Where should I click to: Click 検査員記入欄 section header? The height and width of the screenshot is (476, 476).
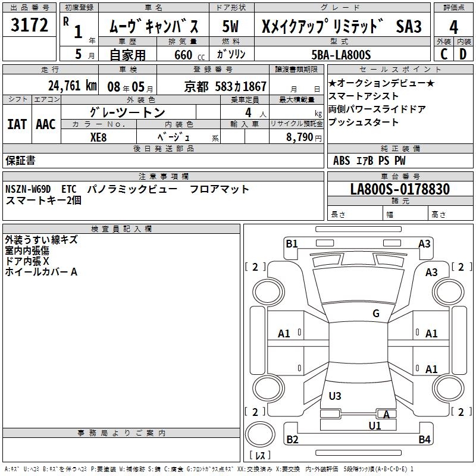(x=121, y=229)
